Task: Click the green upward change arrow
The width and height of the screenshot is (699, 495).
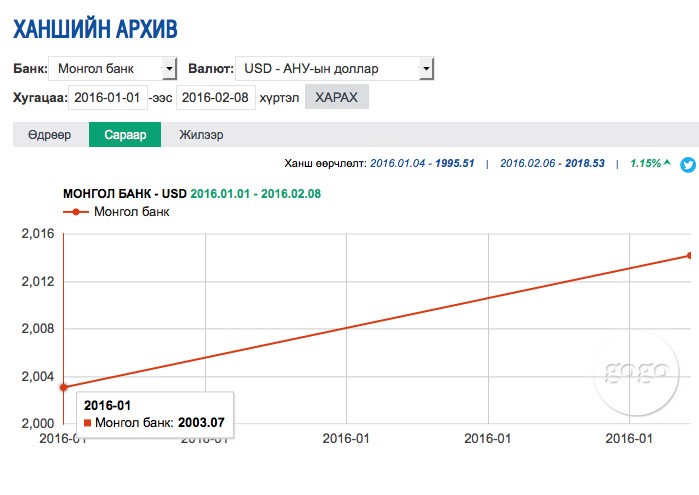Action: coord(666,163)
